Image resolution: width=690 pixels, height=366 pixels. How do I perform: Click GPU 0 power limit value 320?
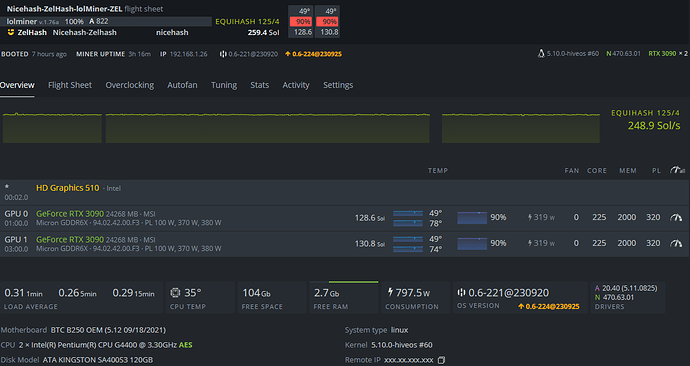pyautogui.click(x=653, y=217)
